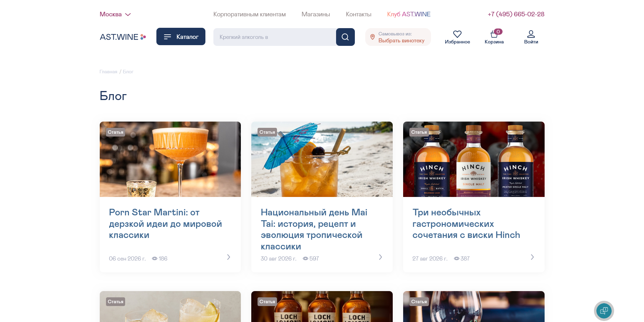Visit Клуб AST.WINE link
Viewport: 644px width, 322px height.
[409, 14]
